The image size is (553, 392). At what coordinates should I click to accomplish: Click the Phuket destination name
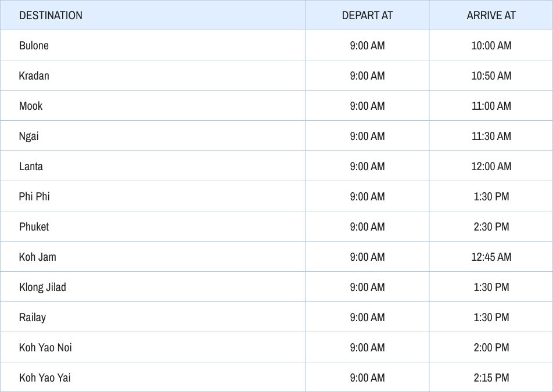click(34, 226)
